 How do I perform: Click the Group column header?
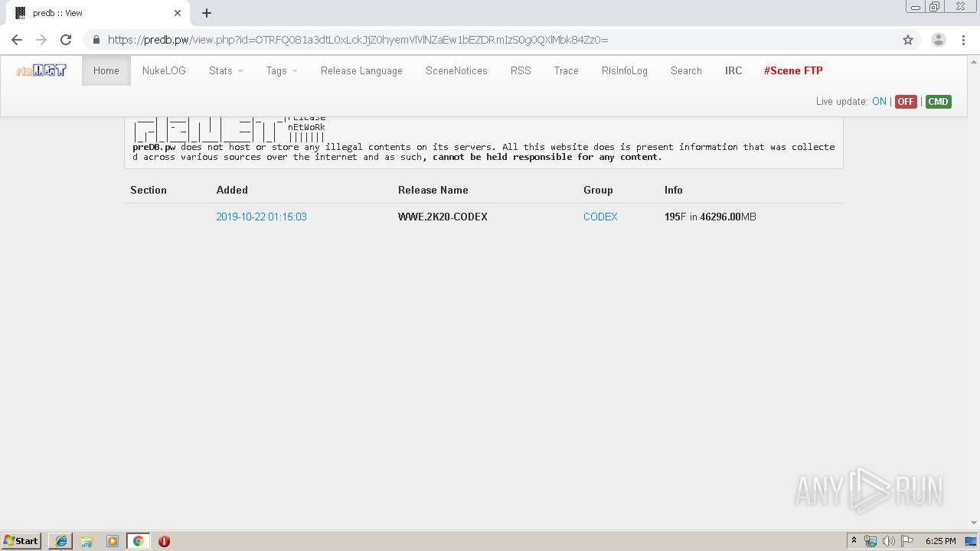pyautogui.click(x=598, y=190)
